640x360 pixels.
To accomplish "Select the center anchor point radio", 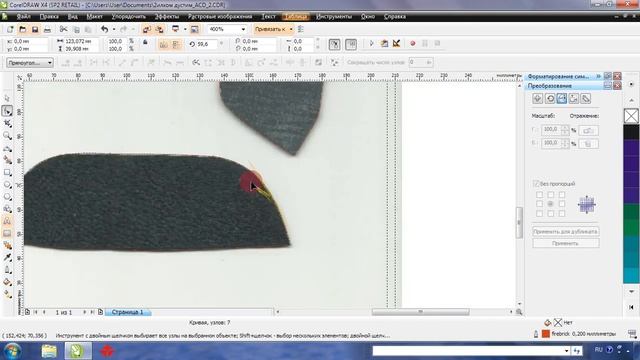I will [551, 204].
